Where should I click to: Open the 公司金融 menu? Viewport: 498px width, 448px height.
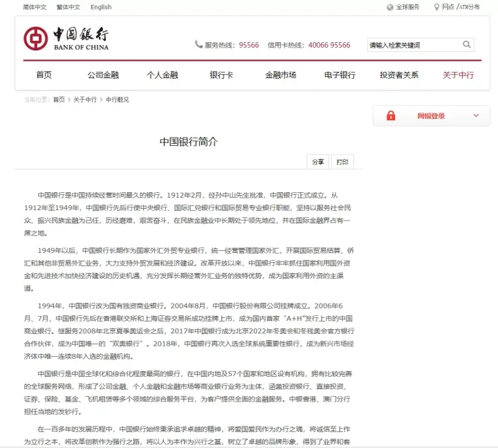(x=103, y=75)
